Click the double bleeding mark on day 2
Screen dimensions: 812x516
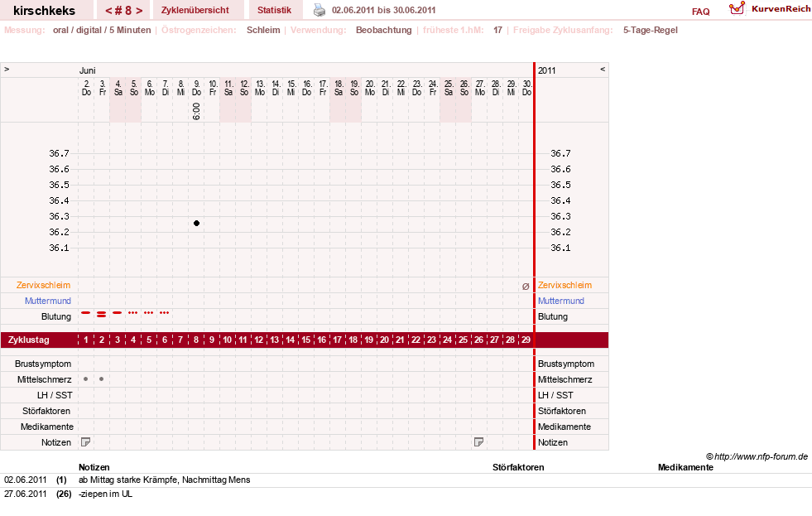coord(102,314)
